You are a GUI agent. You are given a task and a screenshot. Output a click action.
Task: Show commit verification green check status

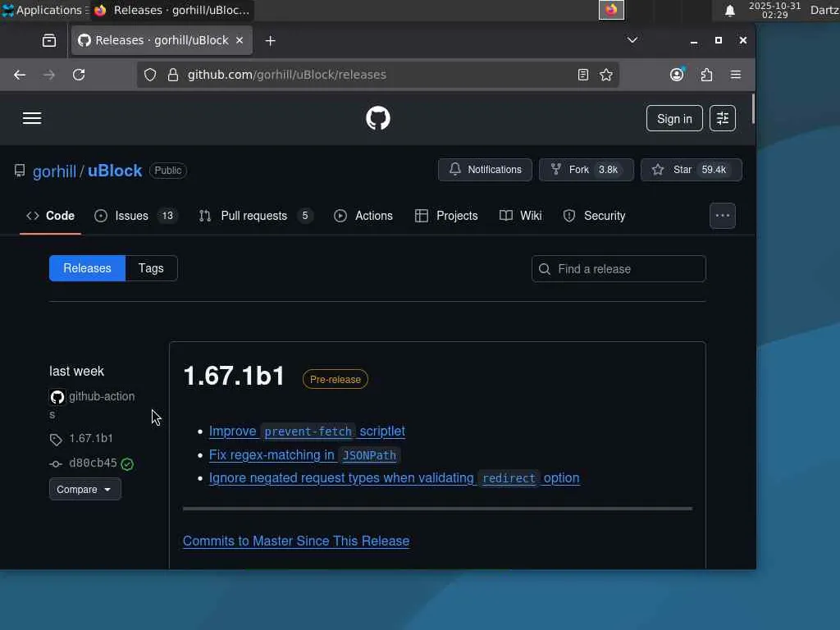click(x=127, y=464)
